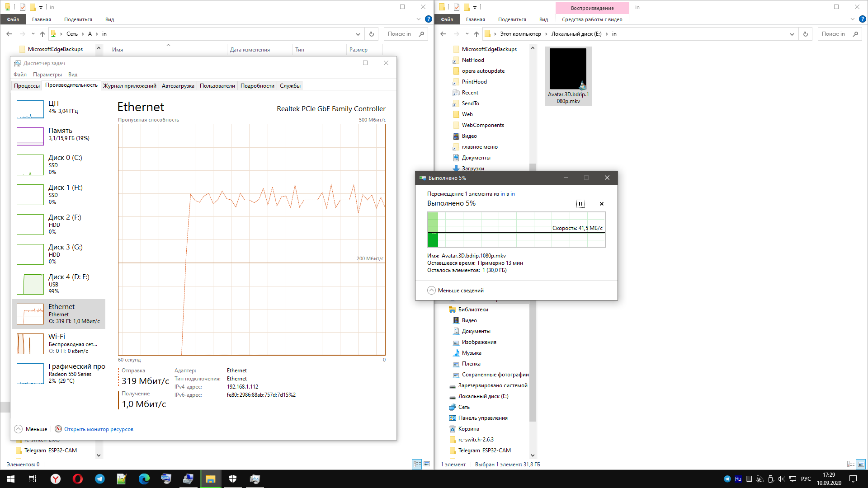Pause the file transfer

(x=580, y=204)
